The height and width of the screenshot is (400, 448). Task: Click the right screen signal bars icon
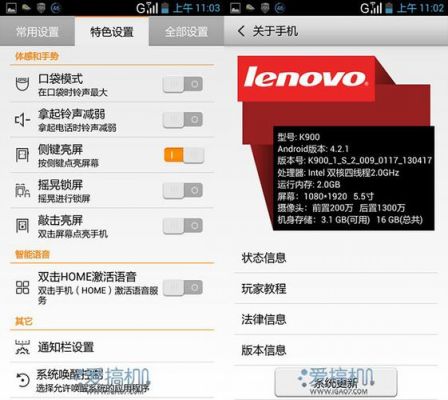[x=376, y=8]
